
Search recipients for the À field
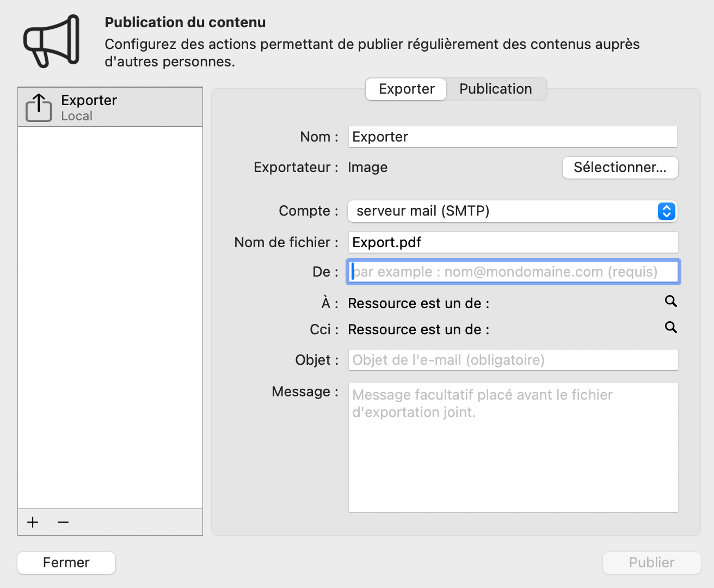coord(670,301)
